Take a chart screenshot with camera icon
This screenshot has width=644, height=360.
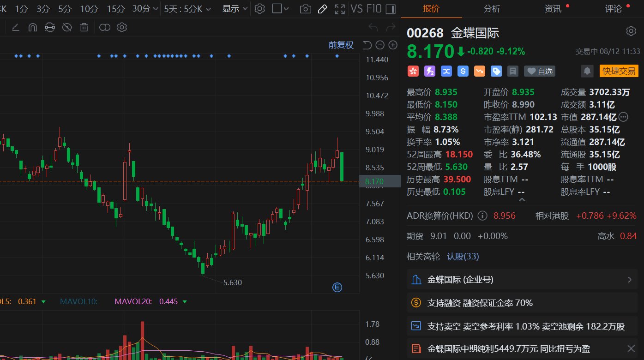[x=305, y=9]
